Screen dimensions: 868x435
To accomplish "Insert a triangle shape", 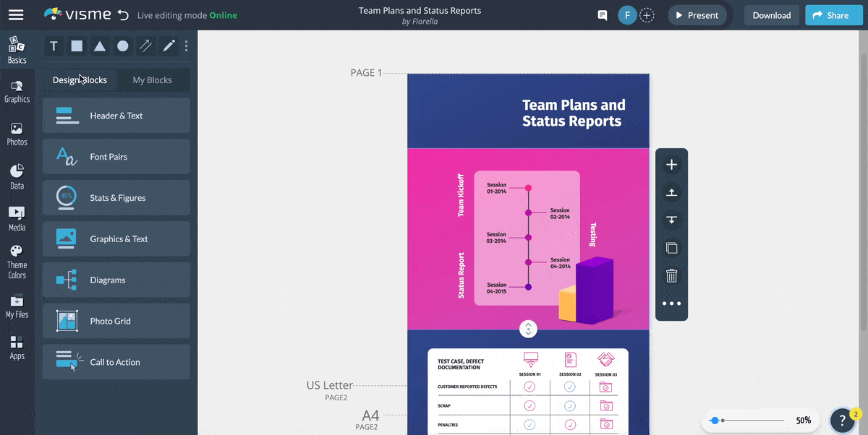I will 100,46.
